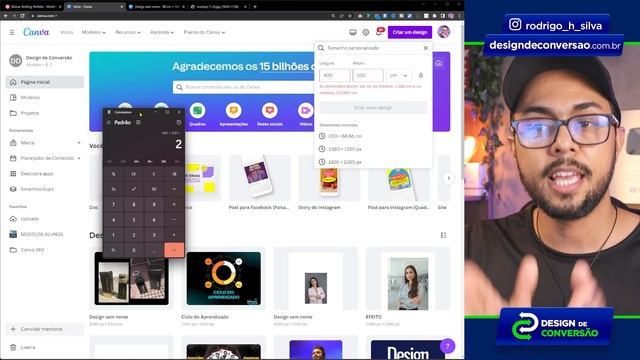Open the cm units dropdown
The height and width of the screenshot is (360, 640).
(399, 76)
